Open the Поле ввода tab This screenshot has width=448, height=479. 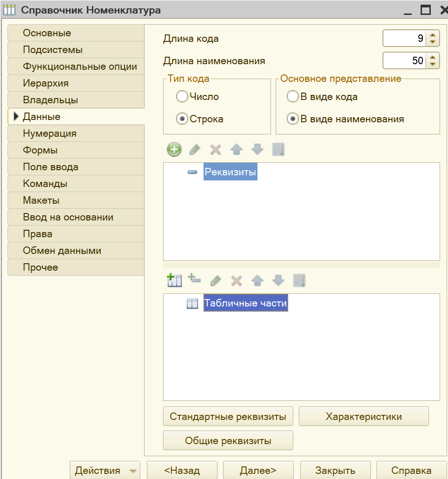(76, 167)
